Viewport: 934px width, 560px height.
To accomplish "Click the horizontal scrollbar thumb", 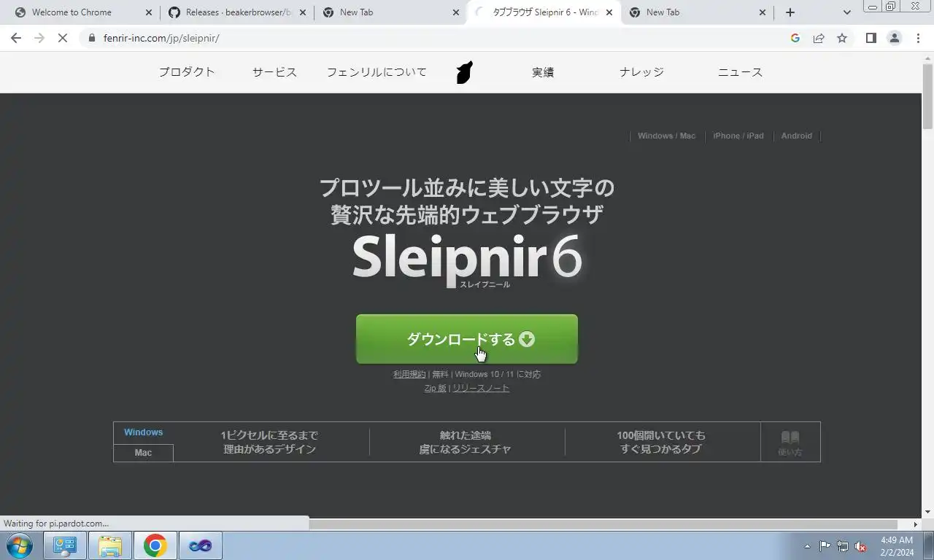I will tap(603, 524).
